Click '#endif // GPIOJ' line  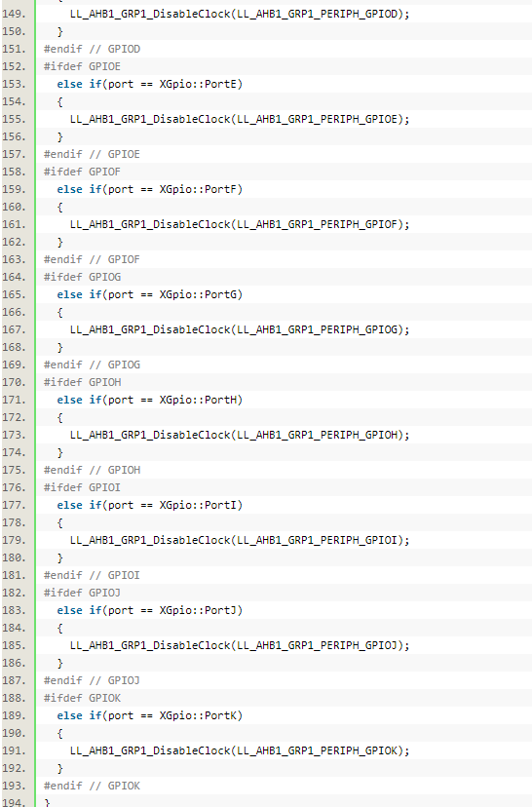pos(93,680)
